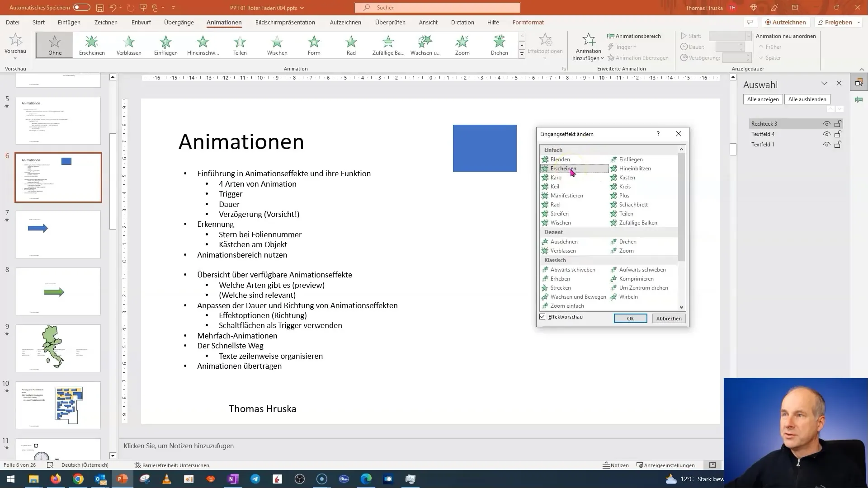868x488 pixels.
Task: Apply the Teilen animation from ribbon gallery
Action: pyautogui.click(x=240, y=45)
